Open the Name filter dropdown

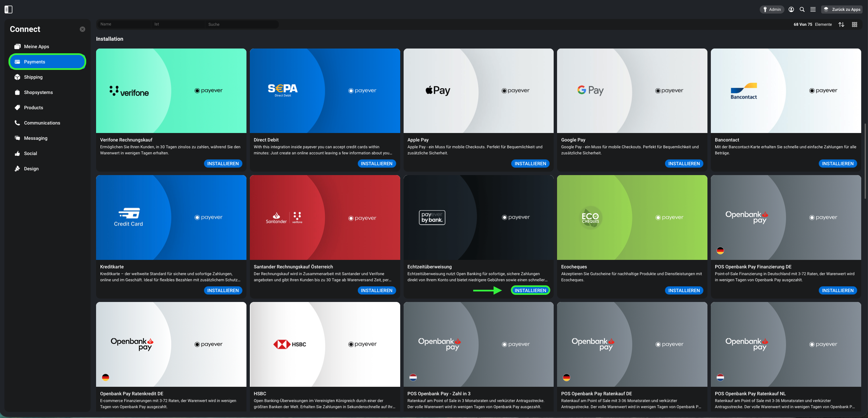(124, 24)
